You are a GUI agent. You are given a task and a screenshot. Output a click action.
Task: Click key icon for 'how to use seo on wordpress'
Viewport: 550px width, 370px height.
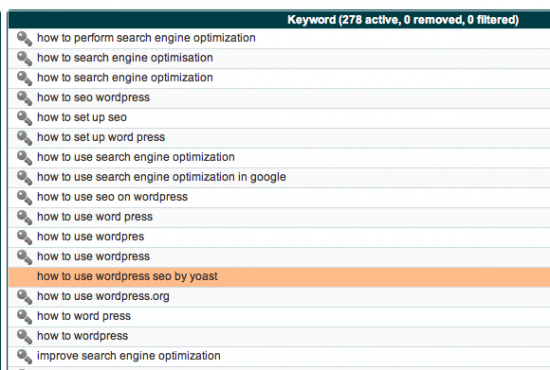click(x=25, y=197)
